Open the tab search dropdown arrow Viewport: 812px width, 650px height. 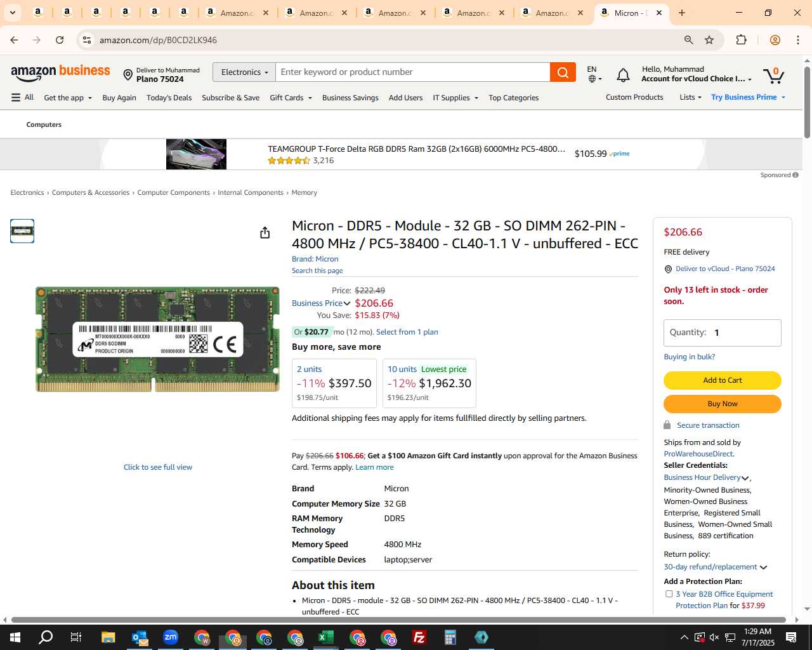[x=13, y=13]
